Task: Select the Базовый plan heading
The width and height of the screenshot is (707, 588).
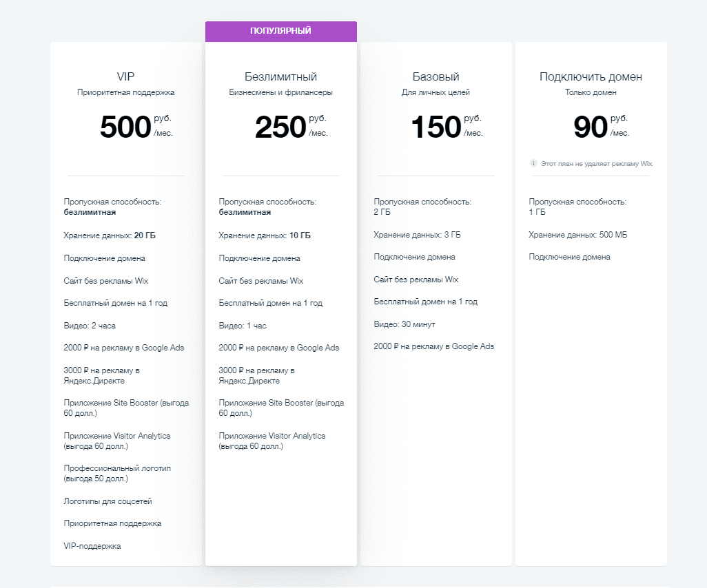Action: 436,76
